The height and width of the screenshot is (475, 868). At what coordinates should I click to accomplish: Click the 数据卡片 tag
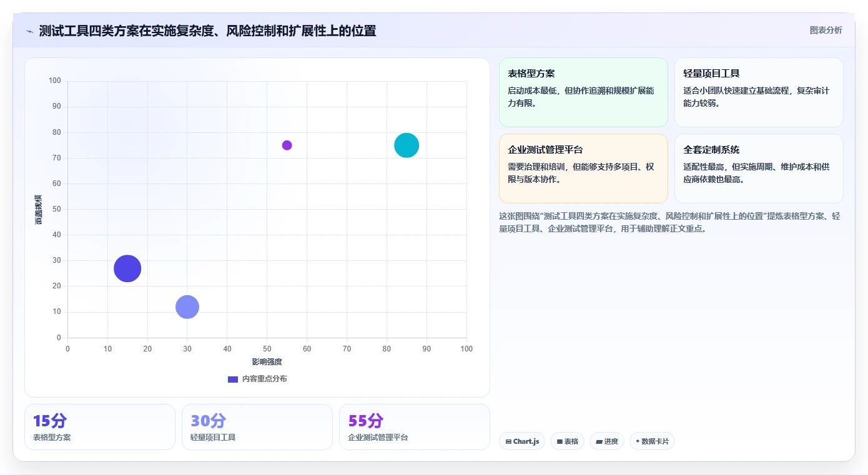652,441
